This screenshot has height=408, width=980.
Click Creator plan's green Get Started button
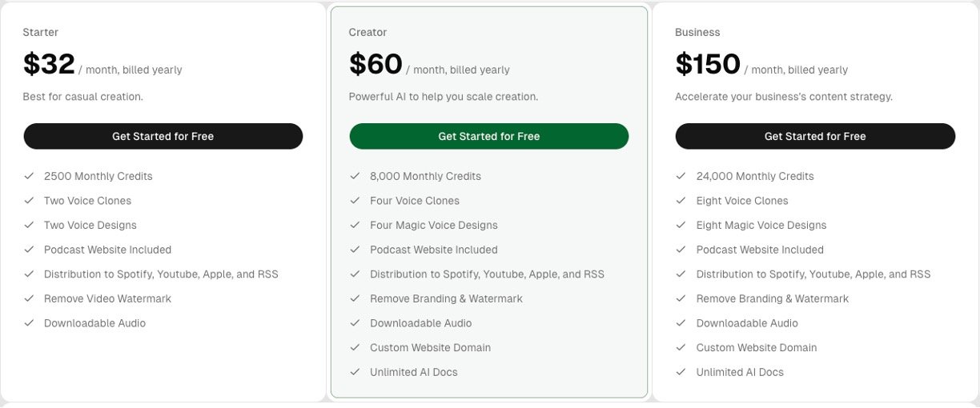coord(489,136)
